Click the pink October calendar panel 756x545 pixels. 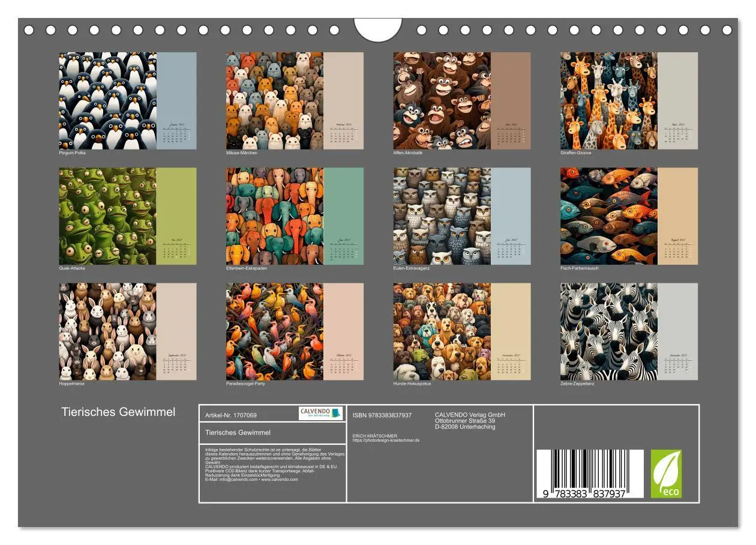(x=344, y=331)
